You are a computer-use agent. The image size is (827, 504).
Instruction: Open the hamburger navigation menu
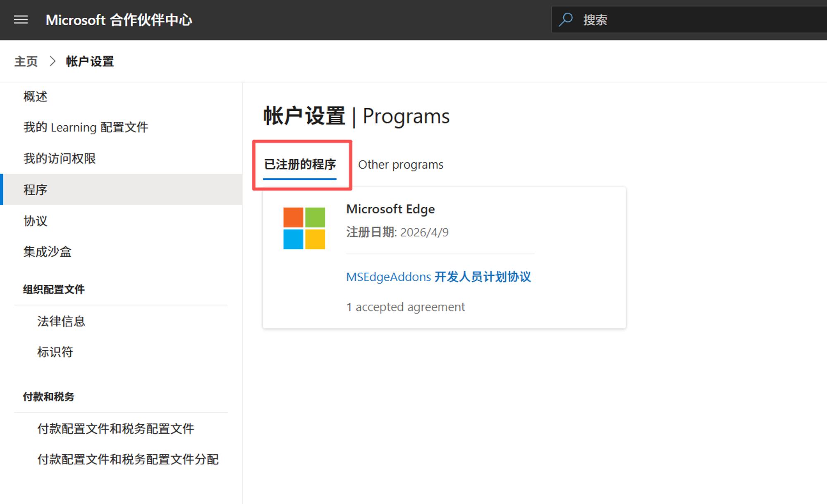coord(21,19)
